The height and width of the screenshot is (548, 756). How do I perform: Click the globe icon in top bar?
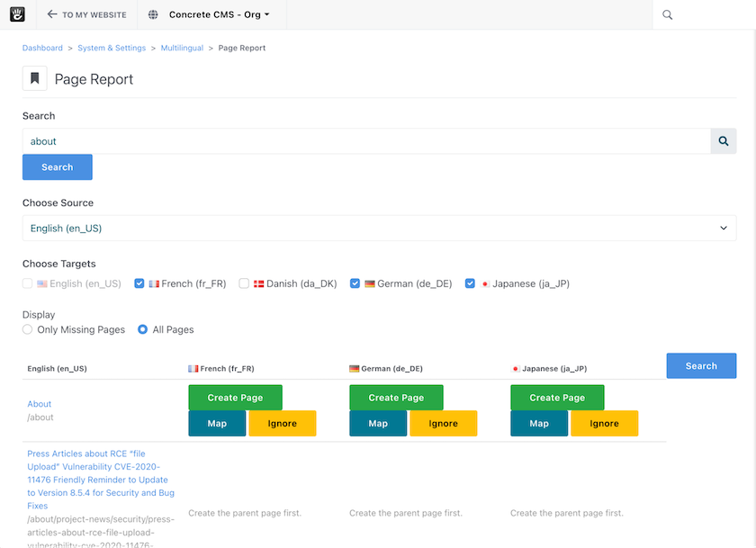(x=153, y=14)
